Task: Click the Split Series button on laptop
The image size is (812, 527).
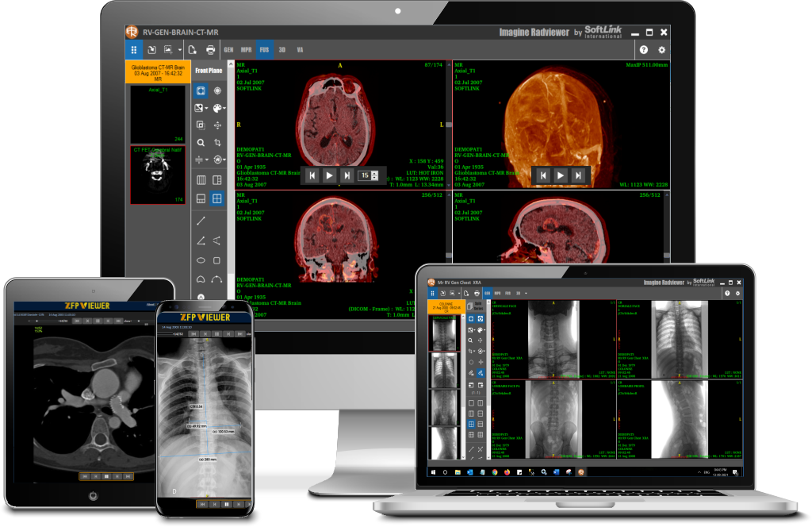Action: point(477,306)
